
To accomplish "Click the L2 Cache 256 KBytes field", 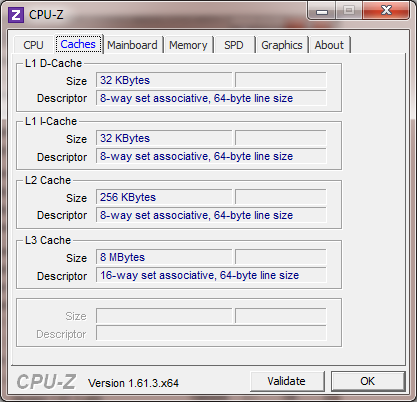I will tap(164, 197).
